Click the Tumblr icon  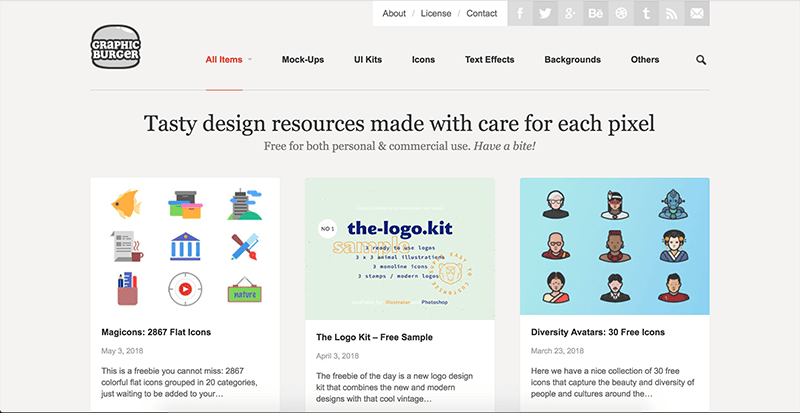pos(646,13)
